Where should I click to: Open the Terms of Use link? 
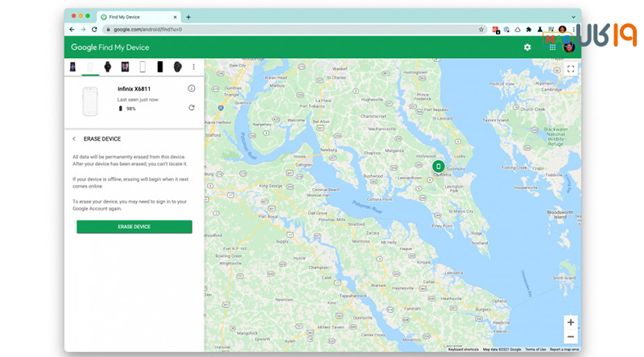pyautogui.click(x=535, y=349)
